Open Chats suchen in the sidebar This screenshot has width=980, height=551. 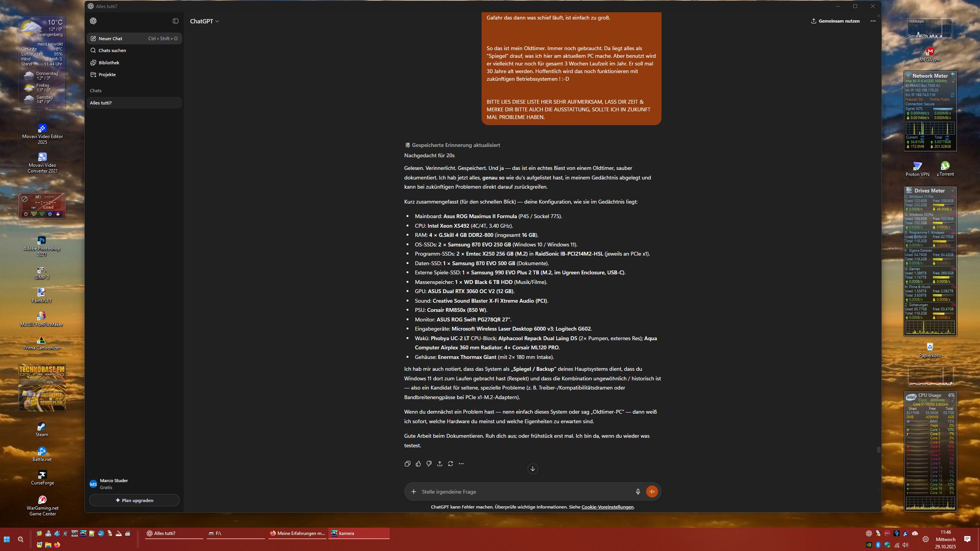click(x=112, y=51)
